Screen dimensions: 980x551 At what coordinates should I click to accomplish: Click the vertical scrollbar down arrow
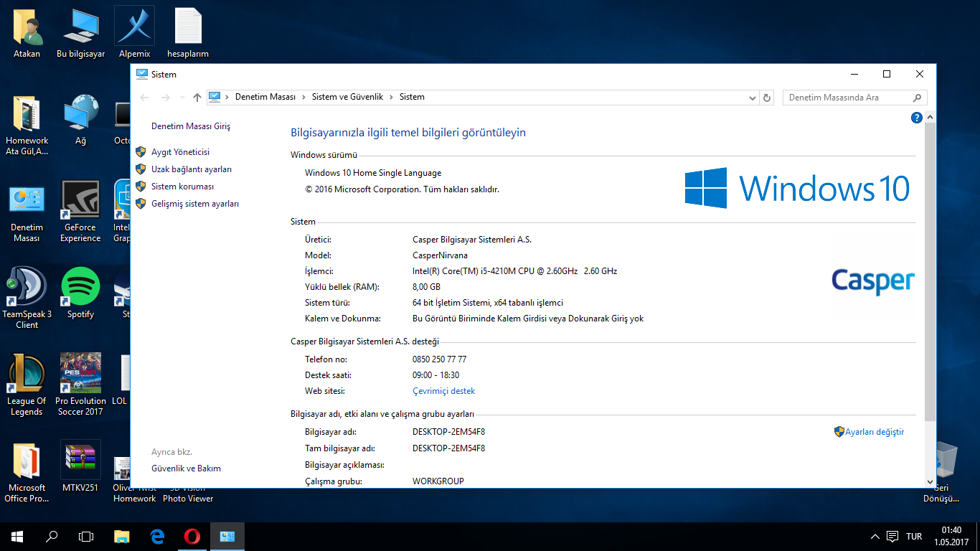[930, 482]
